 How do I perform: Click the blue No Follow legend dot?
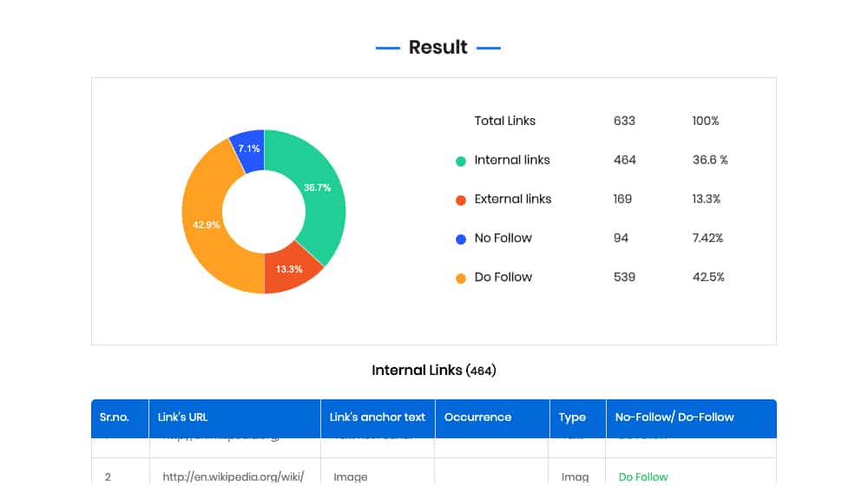461,239
